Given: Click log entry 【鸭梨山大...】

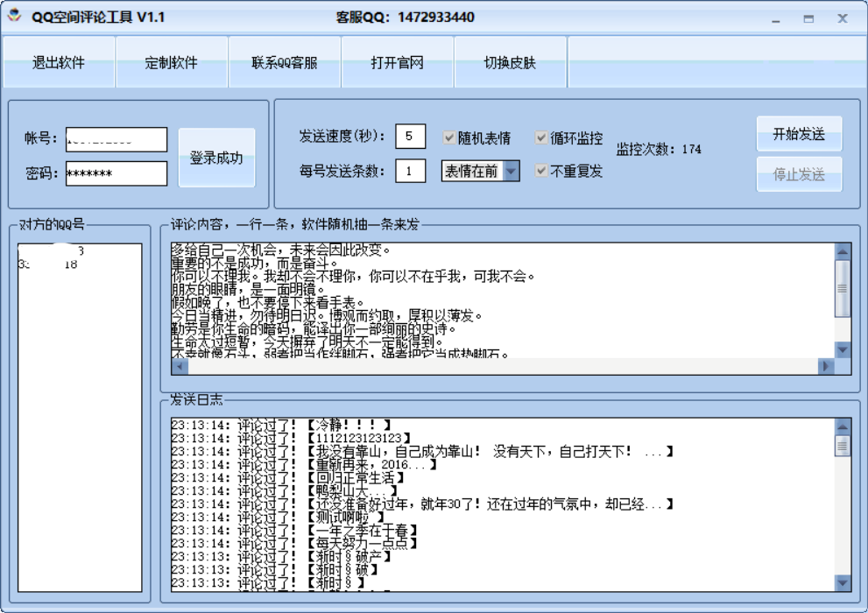Looking at the screenshot, I should pos(284,490).
